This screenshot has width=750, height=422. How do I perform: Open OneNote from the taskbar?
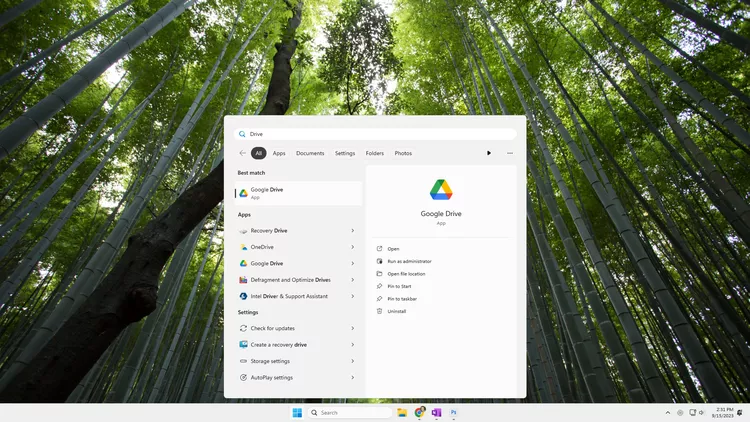pos(436,412)
